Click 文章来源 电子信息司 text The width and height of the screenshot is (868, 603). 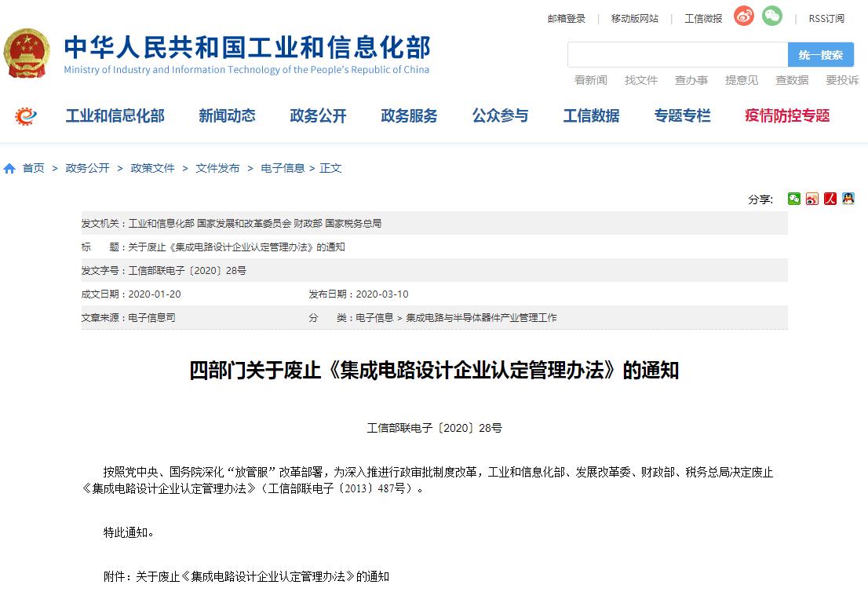[129, 318]
